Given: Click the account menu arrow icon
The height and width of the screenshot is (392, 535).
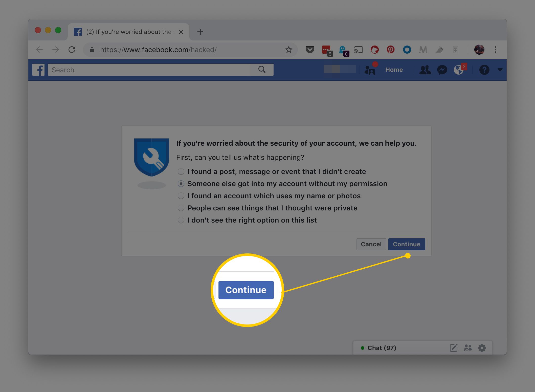Looking at the screenshot, I should pyautogui.click(x=501, y=69).
